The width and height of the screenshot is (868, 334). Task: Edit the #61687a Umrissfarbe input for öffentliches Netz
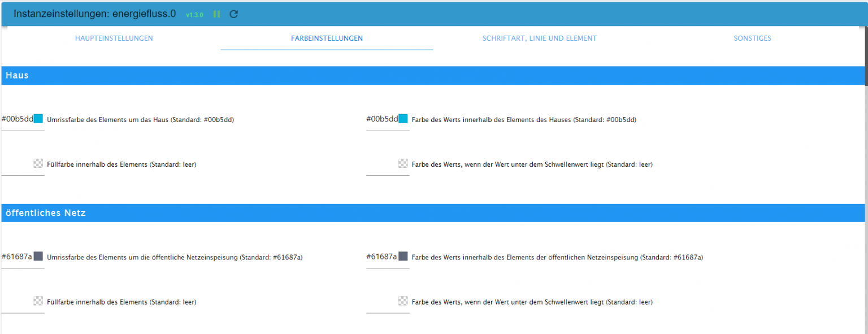(x=17, y=257)
